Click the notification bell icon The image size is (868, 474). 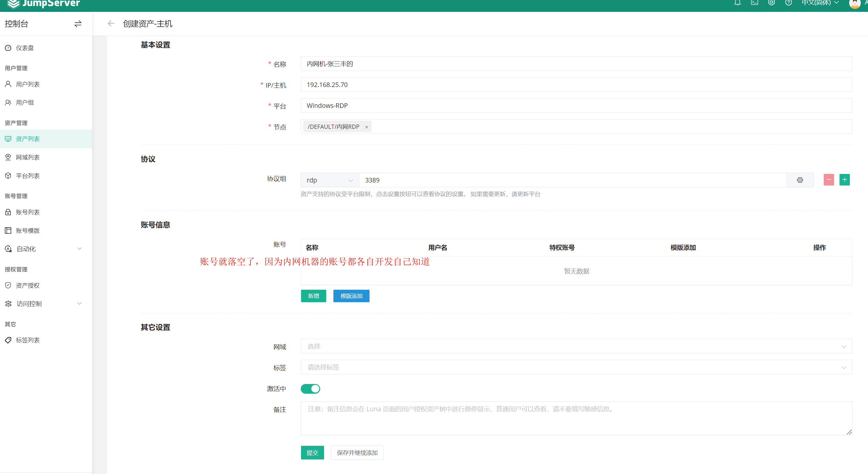[x=737, y=3]
